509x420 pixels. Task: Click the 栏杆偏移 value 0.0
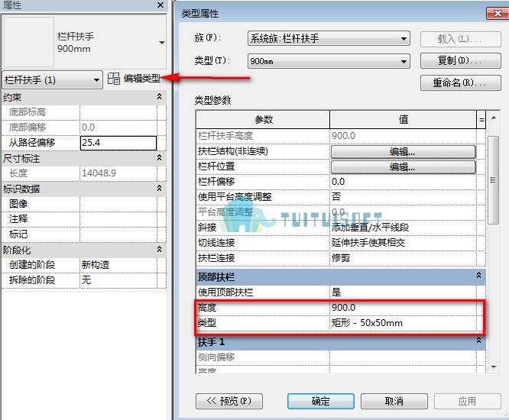pyautogui.click(x=403, y=182)
